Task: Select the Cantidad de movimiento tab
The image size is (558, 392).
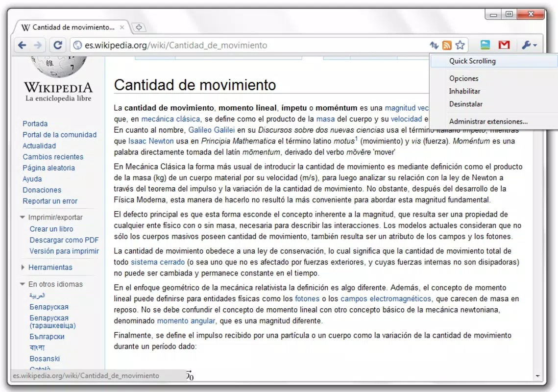Action: pos(73,27)
